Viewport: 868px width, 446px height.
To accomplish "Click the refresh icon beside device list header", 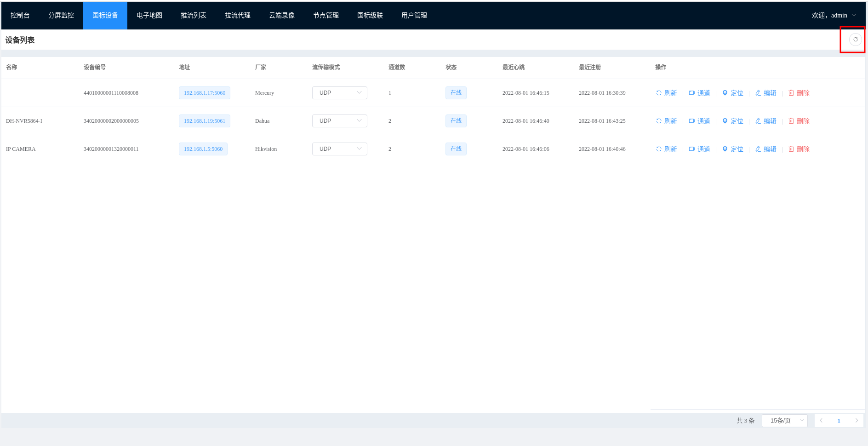I will [x=855, y=40].
